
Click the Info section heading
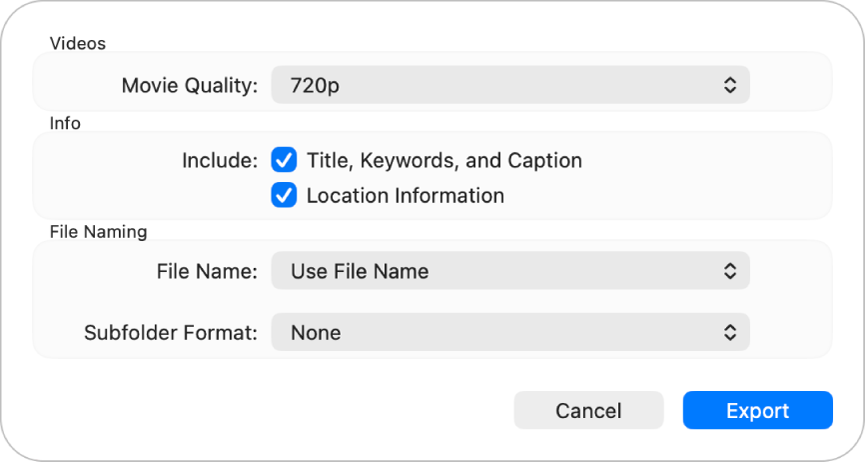pyautogui.click(x=65, y=123)
